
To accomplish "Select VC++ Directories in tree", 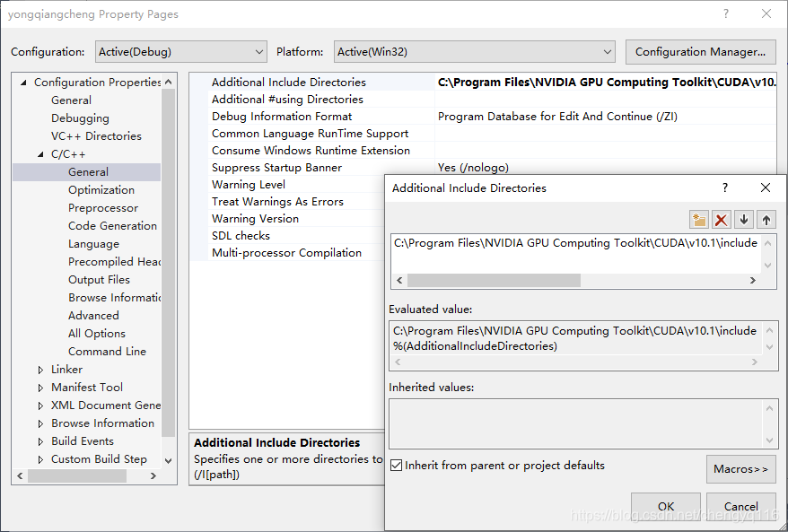I will click(x=97, y=136).
